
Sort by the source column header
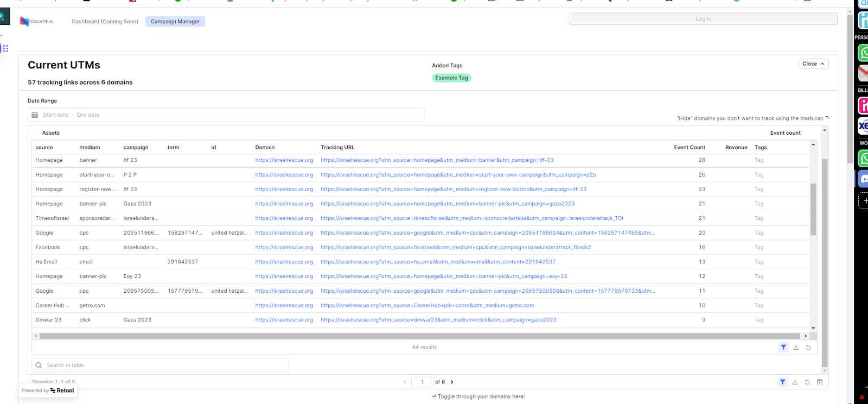pos(44,148)
